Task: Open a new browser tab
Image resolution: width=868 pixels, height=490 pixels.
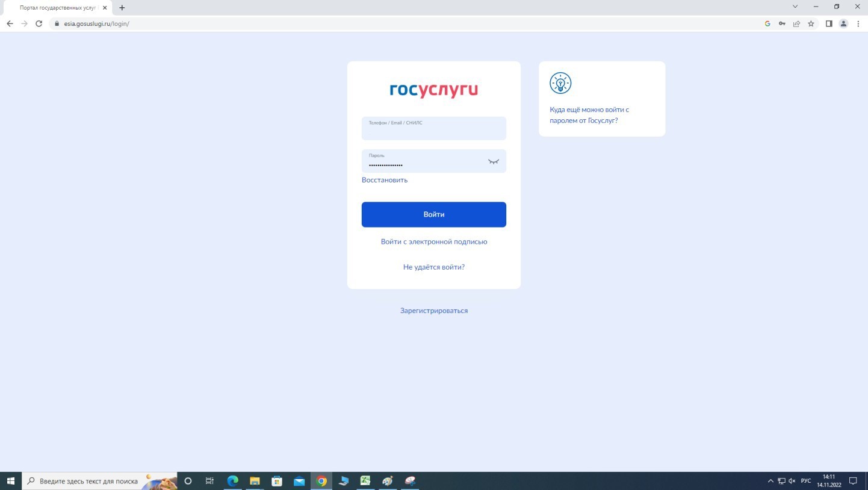Action: [x=122, y=8]
